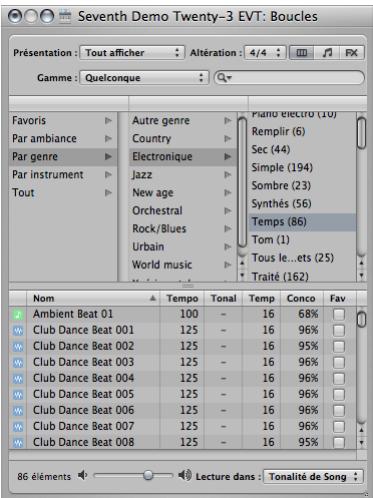Open the Lecture dans Tonalité de Song dropdown
The image size is (373, 498).
(x=313, y=476)
